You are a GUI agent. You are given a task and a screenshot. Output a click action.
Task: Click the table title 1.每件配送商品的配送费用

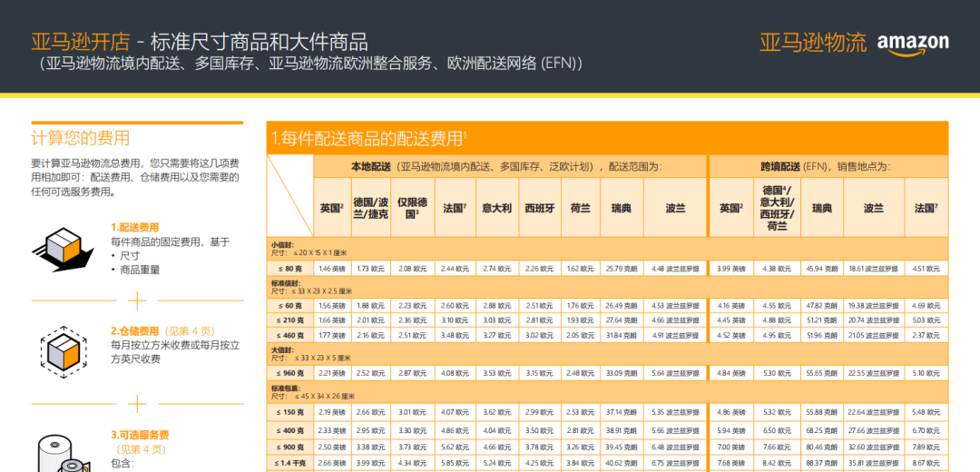(x=369, y=138)
